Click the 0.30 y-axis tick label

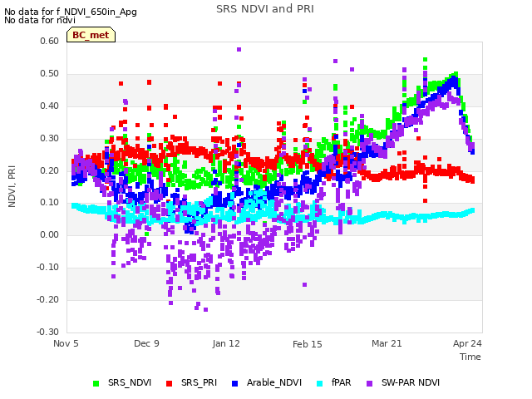(x=50, y=138)
